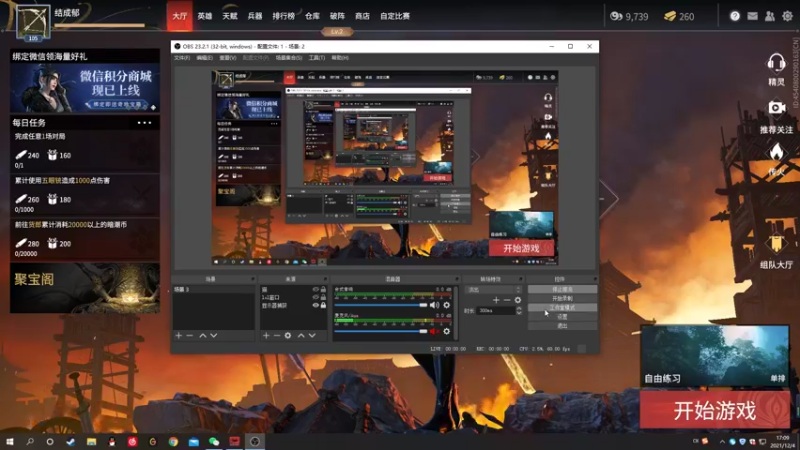800x450 pixels.
Task: Add a new scene with the plus icon in Scenes panel
Action: (179, 336)
